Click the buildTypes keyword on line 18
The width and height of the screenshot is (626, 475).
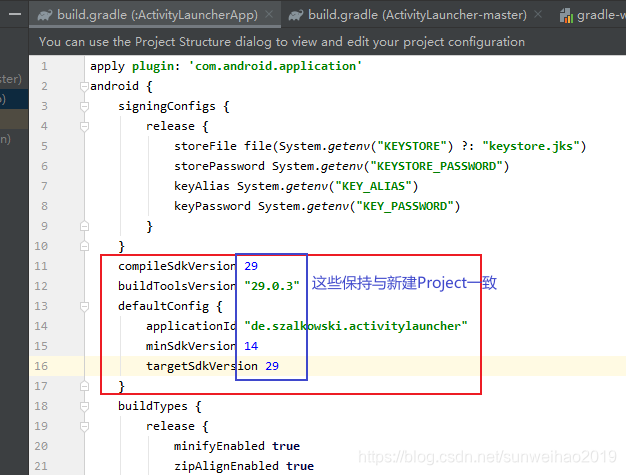tap(153, 406)
